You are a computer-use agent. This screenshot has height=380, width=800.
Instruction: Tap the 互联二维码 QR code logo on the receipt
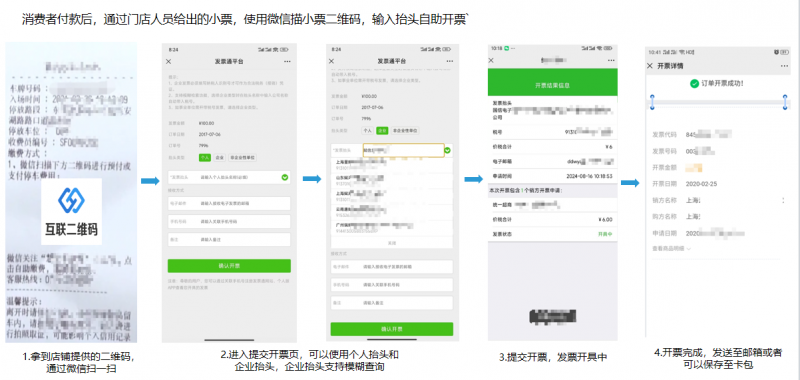[71, 212]
